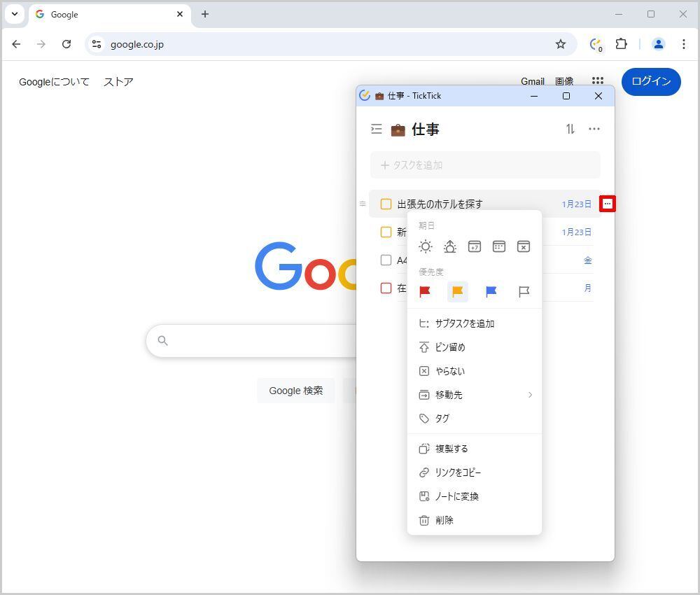Check the second task dated 1月23日
The width and height of the screenshot is (700, 595).
[x=386, y=232]
